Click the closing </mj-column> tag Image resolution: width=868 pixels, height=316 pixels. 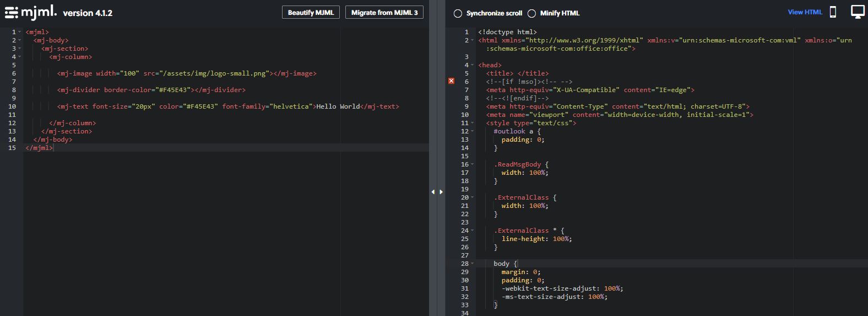[x=72, y=123]
